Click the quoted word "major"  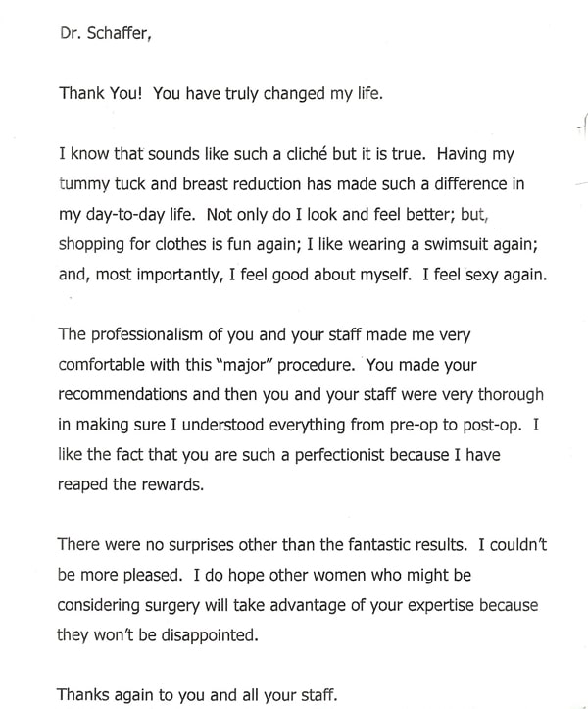click(x=244, y=365)
